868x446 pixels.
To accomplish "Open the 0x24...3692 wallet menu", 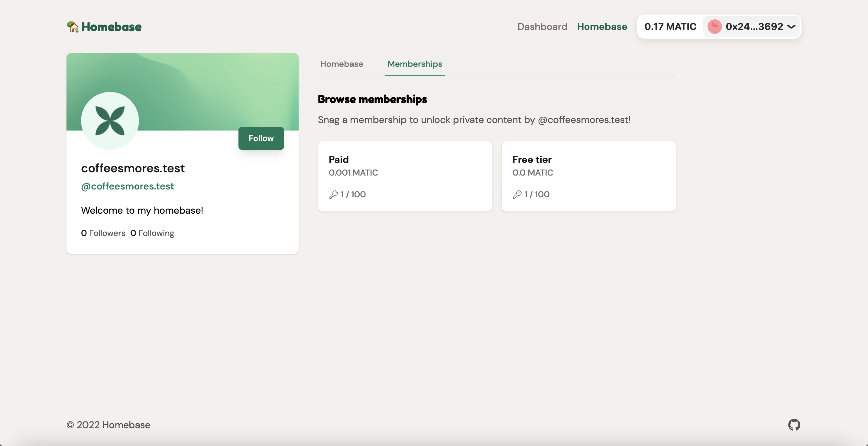I will pyautogui.click(x=752, y=27).
